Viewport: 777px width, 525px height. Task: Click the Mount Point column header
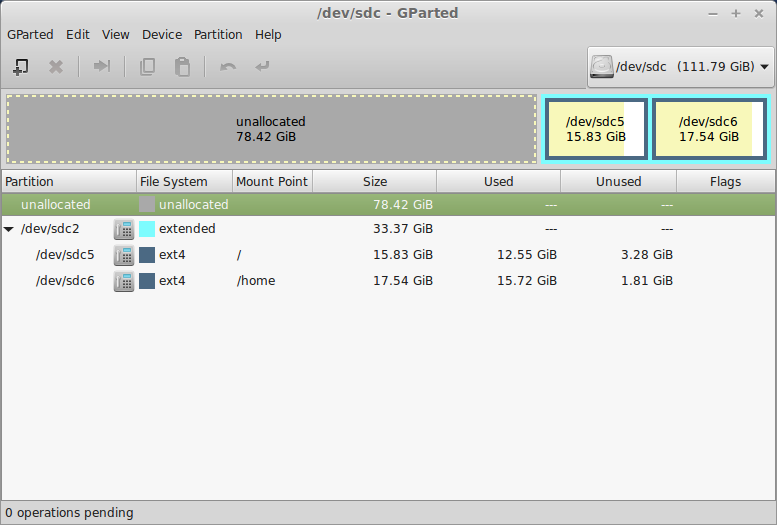272,181
